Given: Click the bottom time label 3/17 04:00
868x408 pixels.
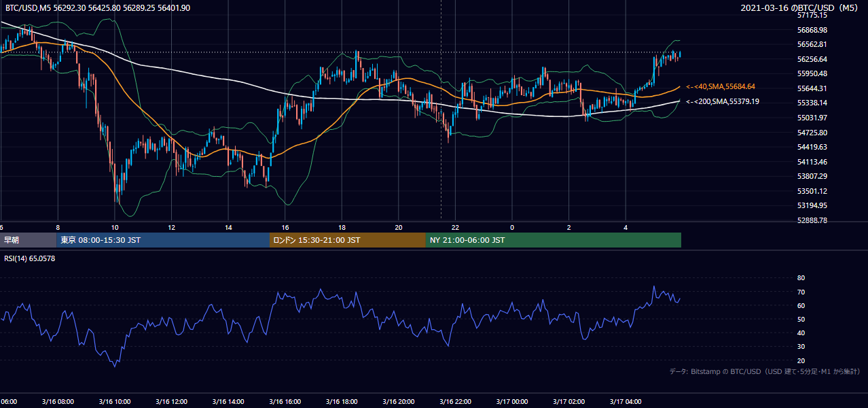Looking at the screenshot, I should pos(626,402).
